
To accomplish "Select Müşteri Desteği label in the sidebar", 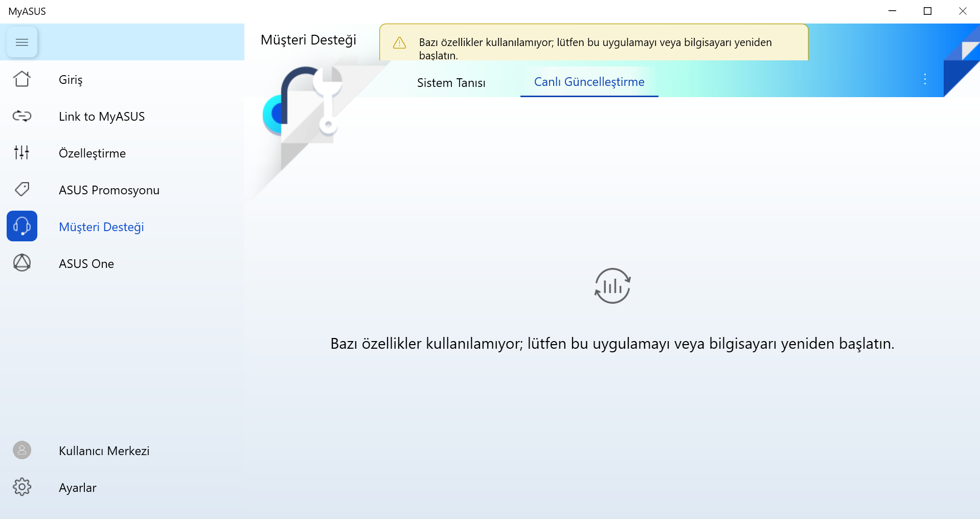I will point(101,227).
